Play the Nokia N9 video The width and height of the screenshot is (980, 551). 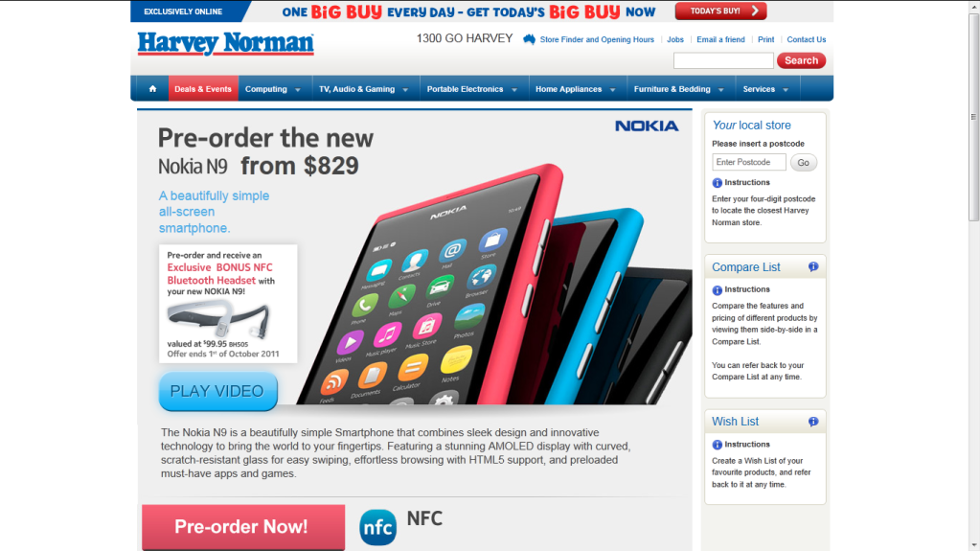(218, 392)
